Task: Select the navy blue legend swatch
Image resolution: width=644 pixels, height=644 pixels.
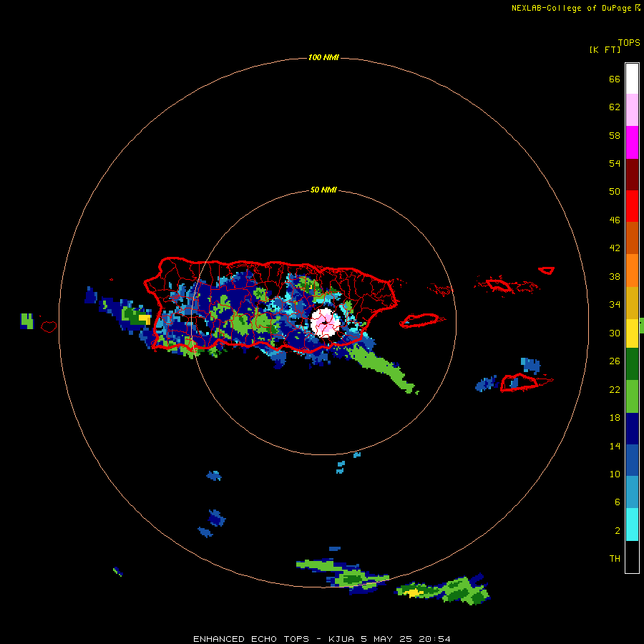Action: pyautogui.click(x=632, y=429)
